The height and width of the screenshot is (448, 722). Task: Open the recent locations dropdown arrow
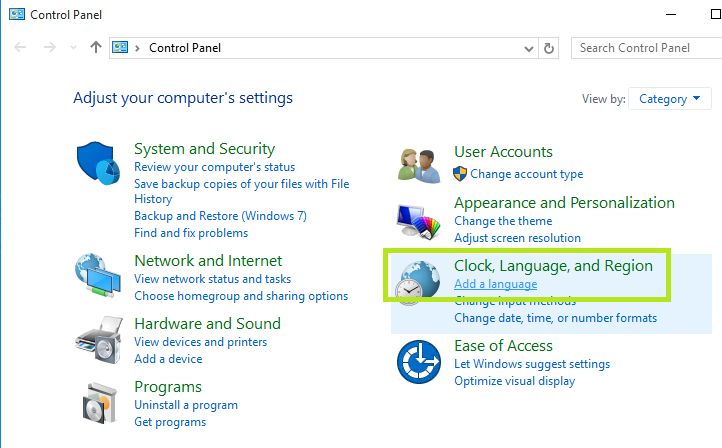[x=73, y=48]
